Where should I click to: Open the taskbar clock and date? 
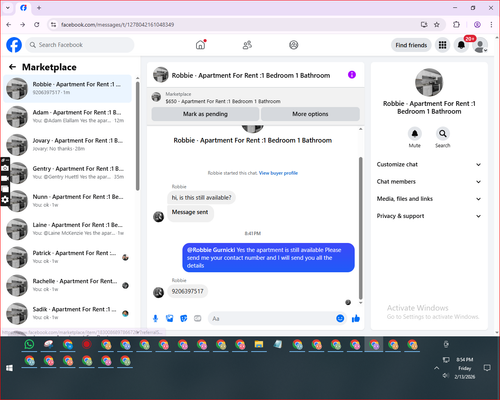coord(465,368)
